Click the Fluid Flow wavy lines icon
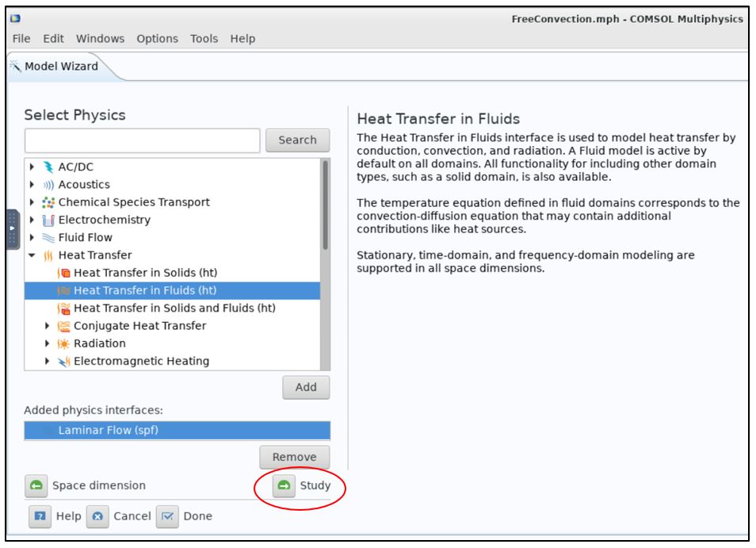 coord(48,238)
